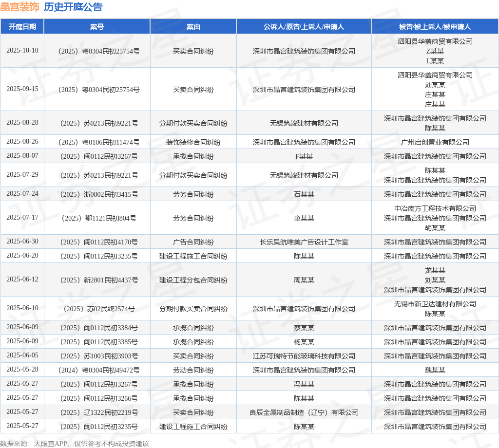
Task: Click defendant 无锡市新卫达建材有限公司
Action: click(x=435, y=304)
